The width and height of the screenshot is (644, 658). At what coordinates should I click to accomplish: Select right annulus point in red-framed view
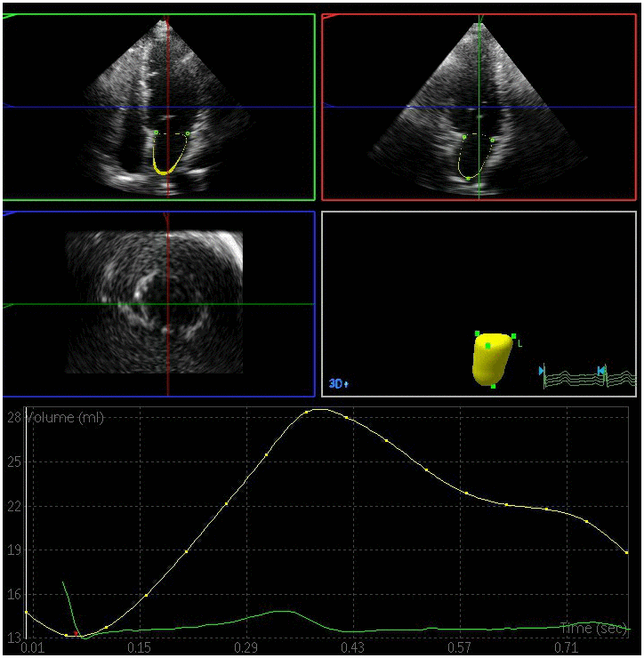coord(494,138)
